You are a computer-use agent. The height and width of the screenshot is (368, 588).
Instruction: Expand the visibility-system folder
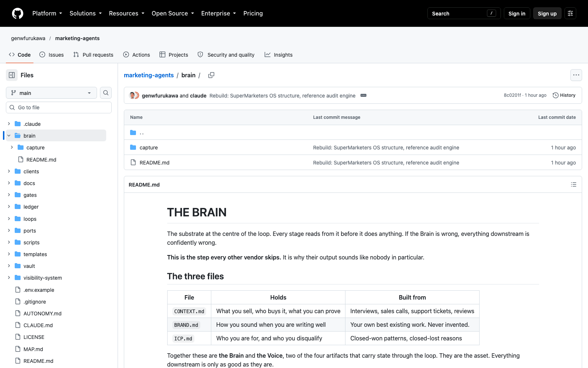pos(9,278)
